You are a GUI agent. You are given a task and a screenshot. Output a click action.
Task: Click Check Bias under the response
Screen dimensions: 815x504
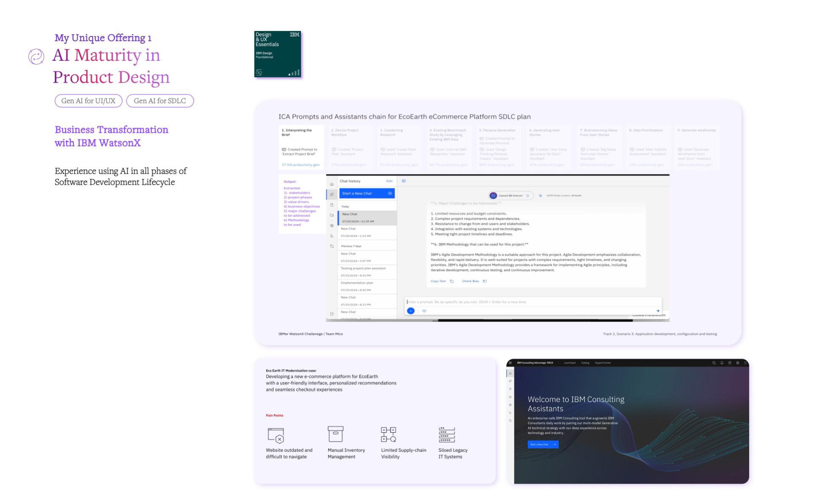click(470, 281)
